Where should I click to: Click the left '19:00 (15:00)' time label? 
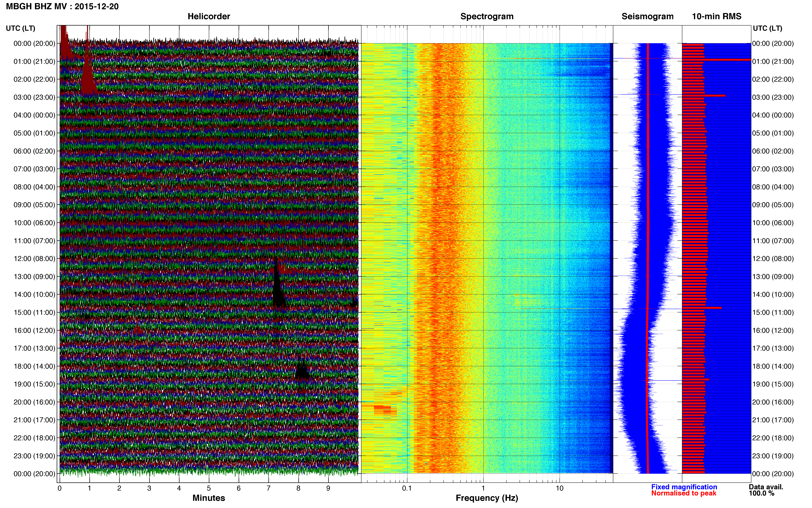[x=34, y=384]
